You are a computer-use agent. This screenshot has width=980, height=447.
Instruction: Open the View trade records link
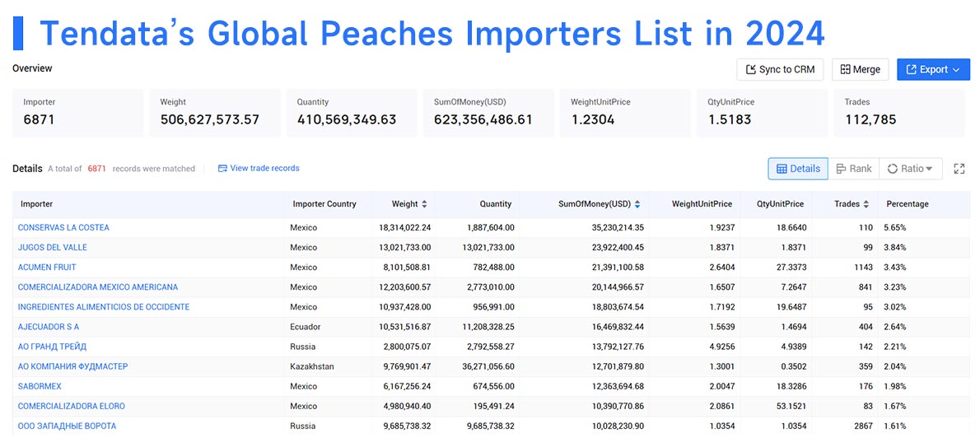pos(259,168)
